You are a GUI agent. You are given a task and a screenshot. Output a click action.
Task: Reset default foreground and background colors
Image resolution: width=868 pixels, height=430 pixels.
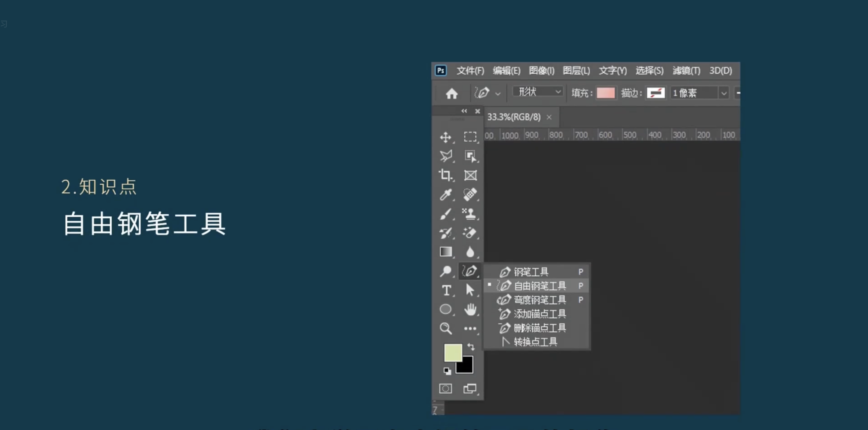pos(447,371)
